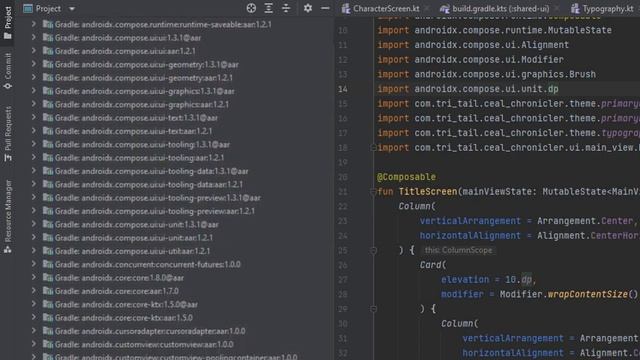Click Gradle icon on build.gradle.kts tab
The width and height of the screenshot is (640, 360).
(x=444, y=8)
